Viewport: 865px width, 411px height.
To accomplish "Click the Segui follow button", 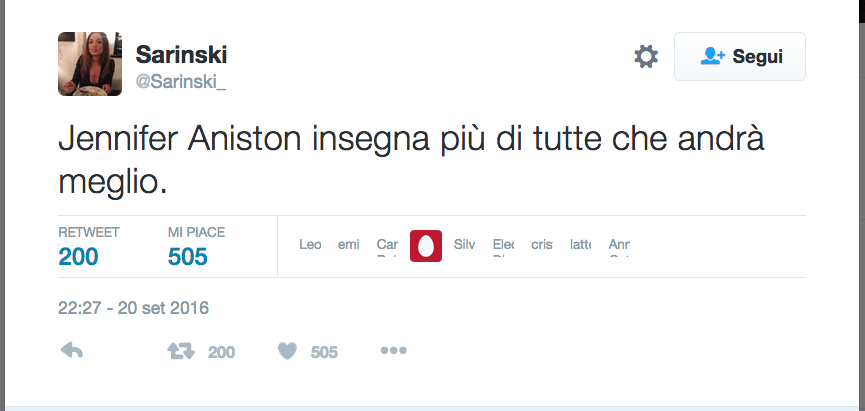I will pyautogui.click(x=739, y=57).
